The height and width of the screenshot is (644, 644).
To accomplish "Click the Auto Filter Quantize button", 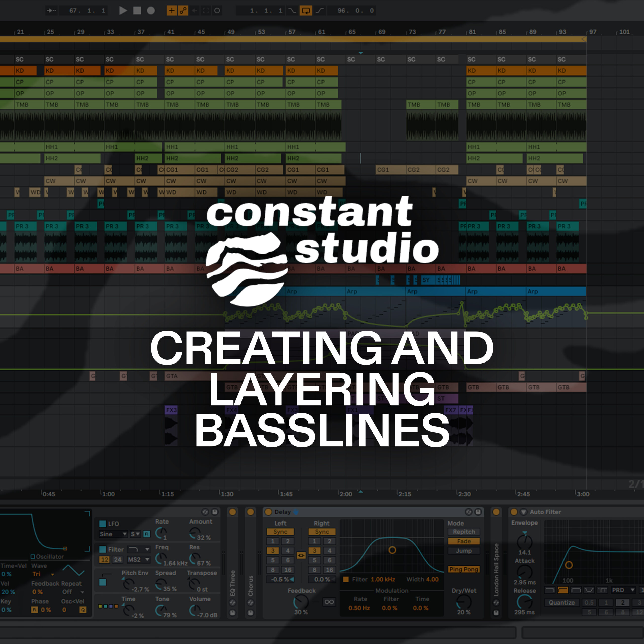I will (x=562, y=603).
